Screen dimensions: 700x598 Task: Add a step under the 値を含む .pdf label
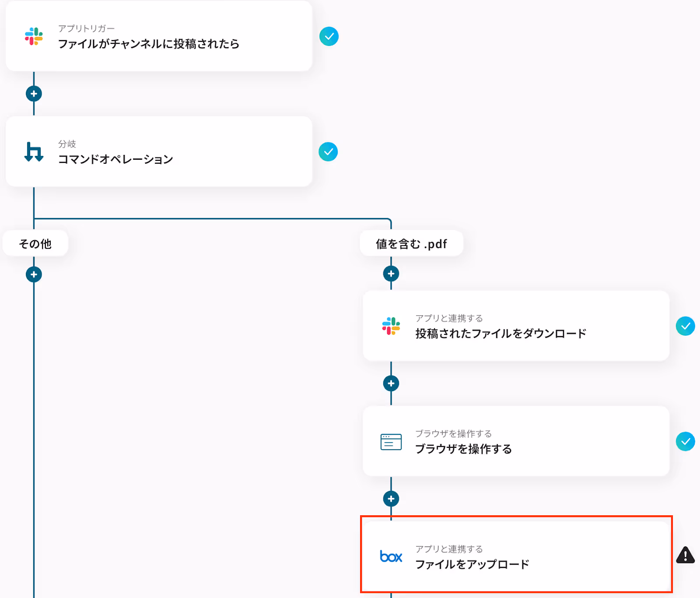[391, 274]
